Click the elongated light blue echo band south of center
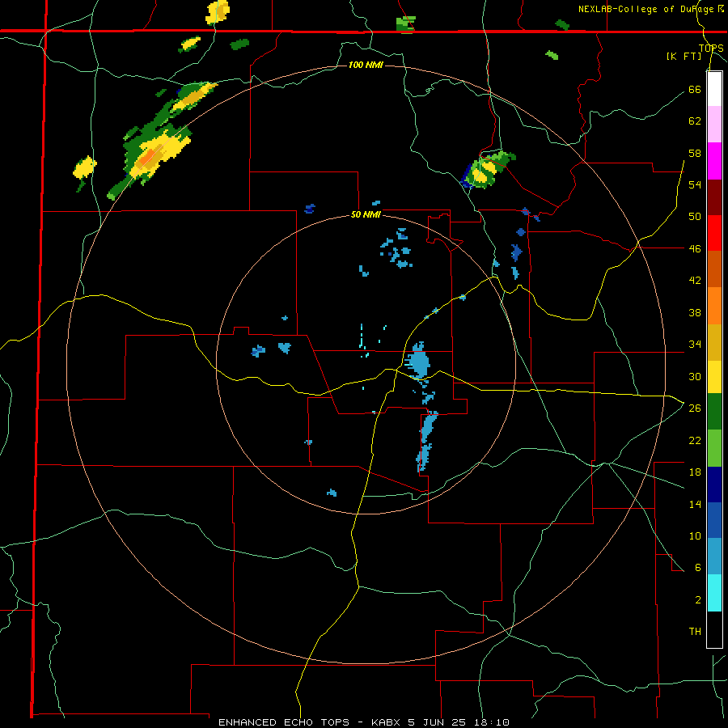 pyautogui.click(x=426, y=440)
